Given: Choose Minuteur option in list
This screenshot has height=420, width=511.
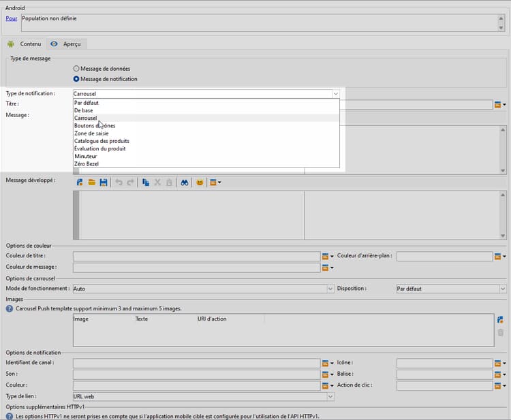Looking at the screenshot, I should coord(206,157).
